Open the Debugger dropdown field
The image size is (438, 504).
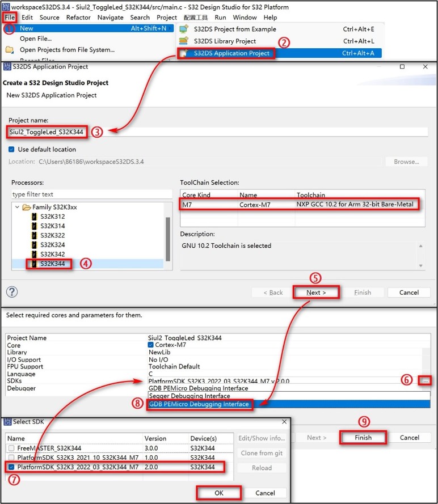pyautogui.click(x=289, y=388)
